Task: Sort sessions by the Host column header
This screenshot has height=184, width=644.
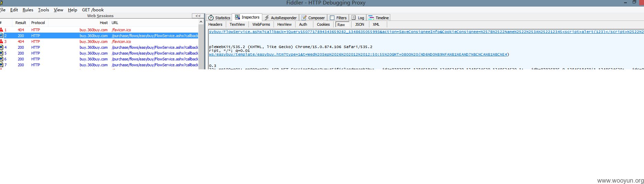Action: click(79, 23)
